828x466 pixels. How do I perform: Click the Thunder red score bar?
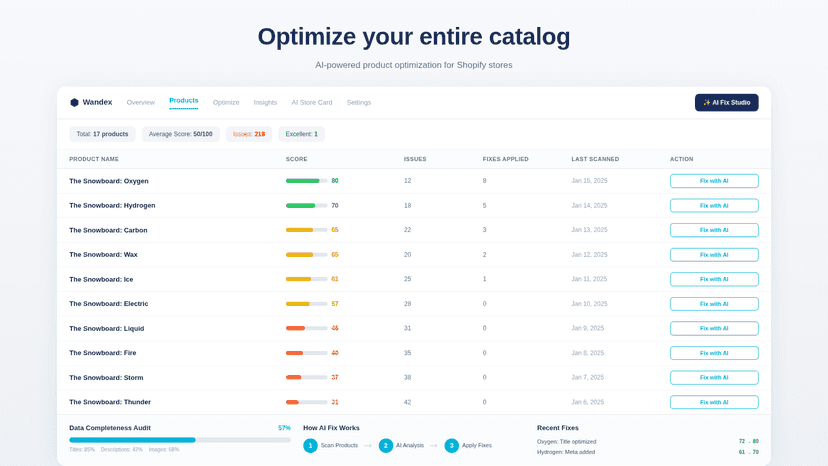306,402
